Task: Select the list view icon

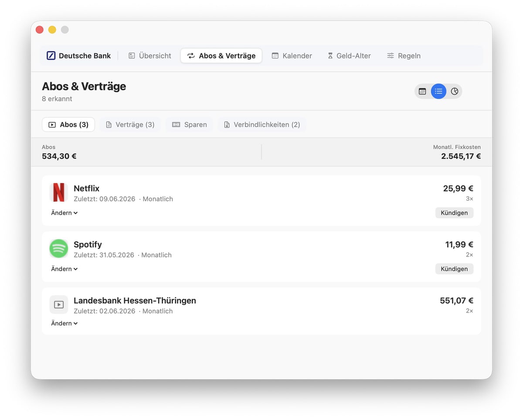Action: (438, 91)
